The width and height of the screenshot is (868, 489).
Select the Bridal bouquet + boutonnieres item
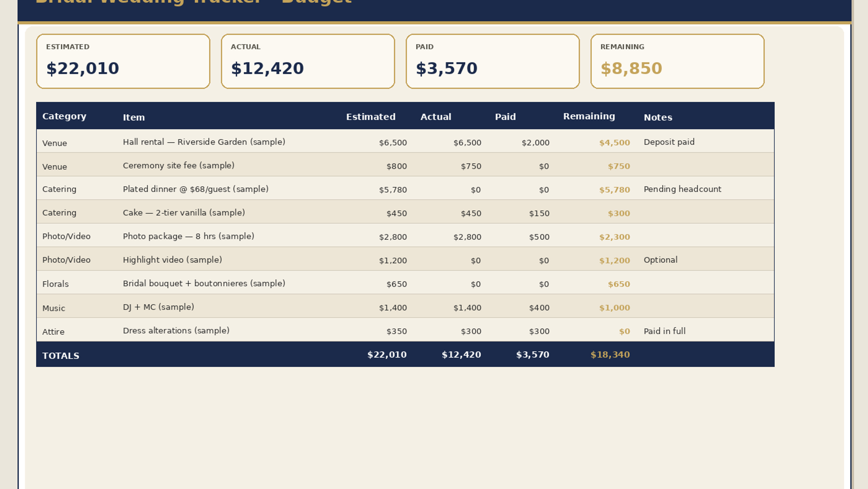204,284
